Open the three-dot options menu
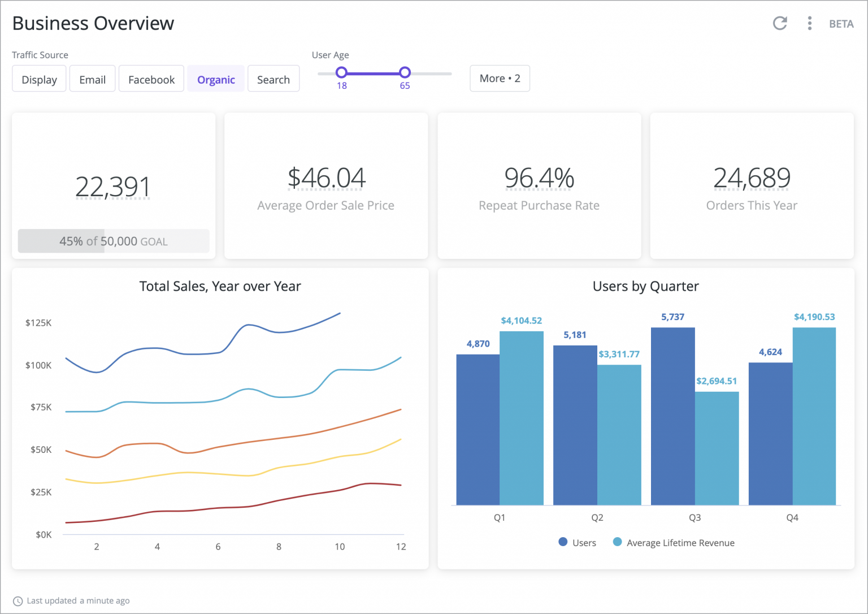868x614 pixels. pos(809,23)
